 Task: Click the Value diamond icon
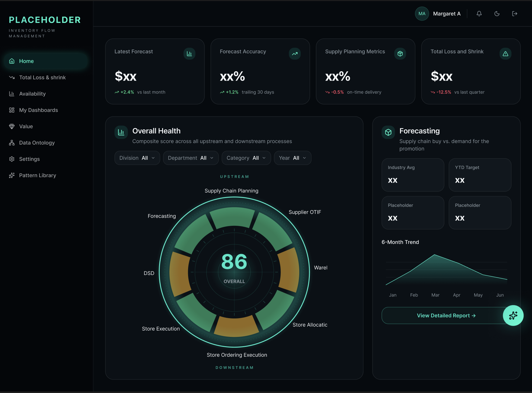(x=12, y=126)
